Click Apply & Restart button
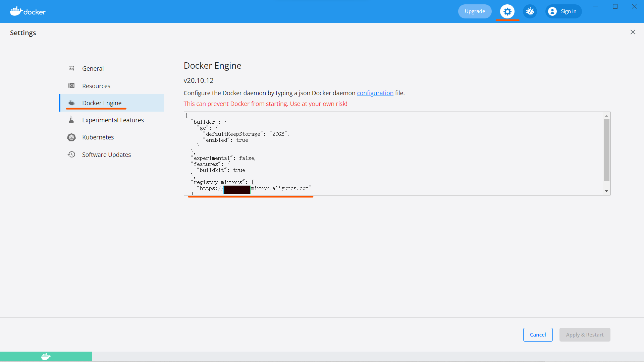This screenshot has height=362, width=644. tap(585, 334)
